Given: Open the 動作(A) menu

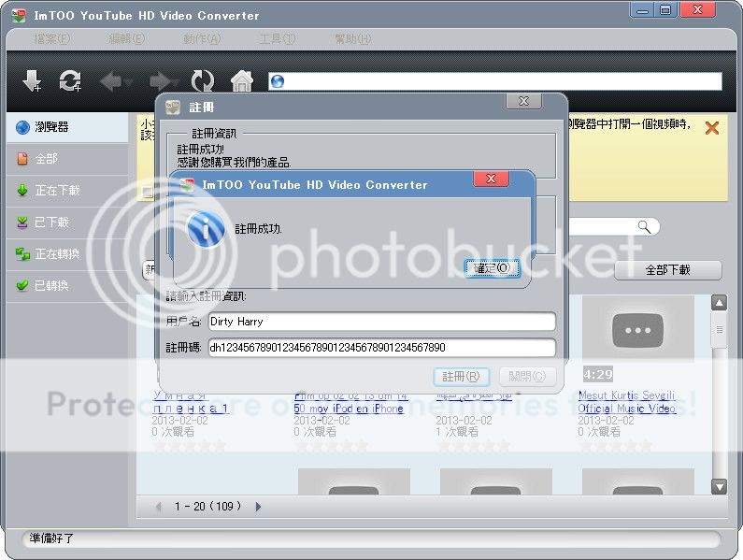Looking at the screenshot, I should 202,39.
